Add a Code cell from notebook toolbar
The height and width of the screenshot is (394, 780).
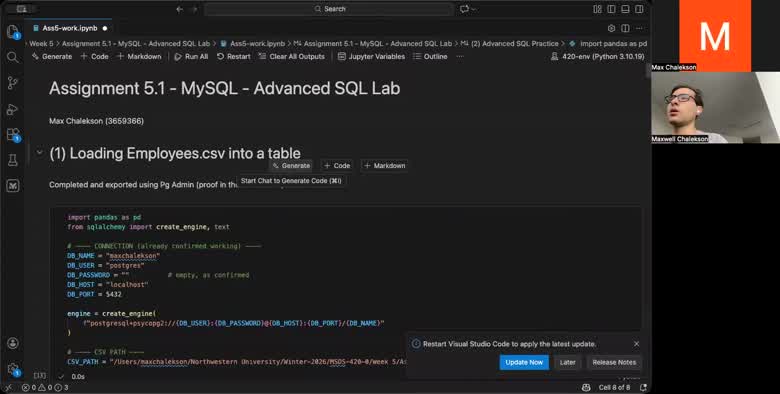(95, 57)
